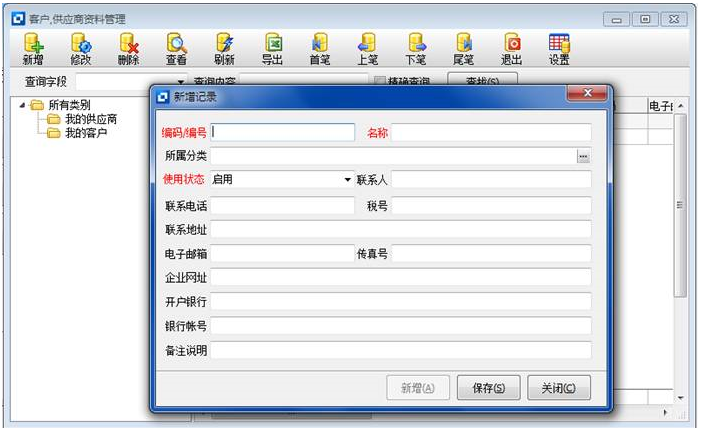
Task: Focus the 备注说明 input field
Action: (x=401, y=350)
